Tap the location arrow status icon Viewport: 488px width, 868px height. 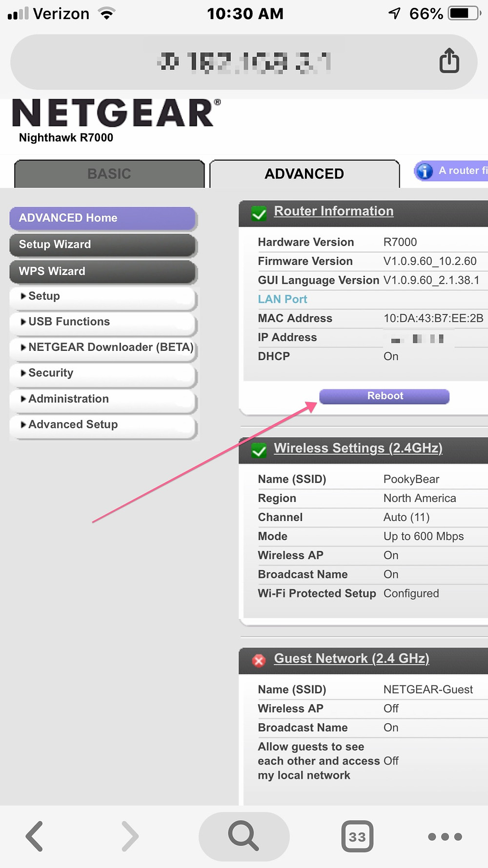pyautogui.click(x=394, y=13)
